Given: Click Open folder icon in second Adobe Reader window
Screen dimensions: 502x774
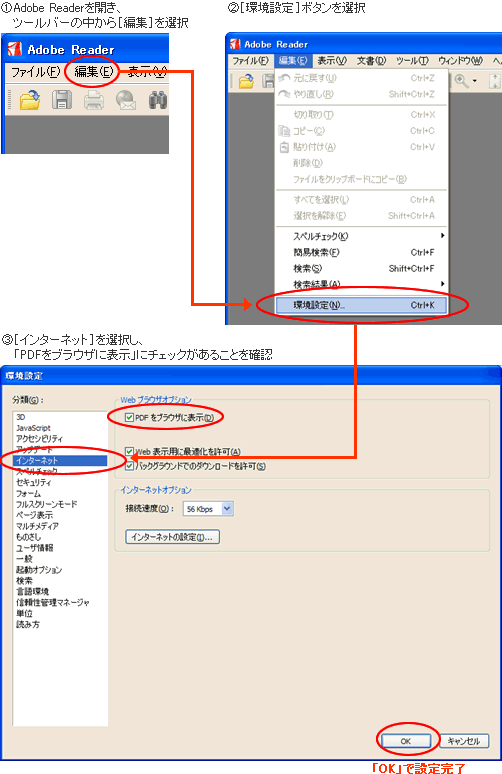Looking at the screenshot, I should [246, 81].
